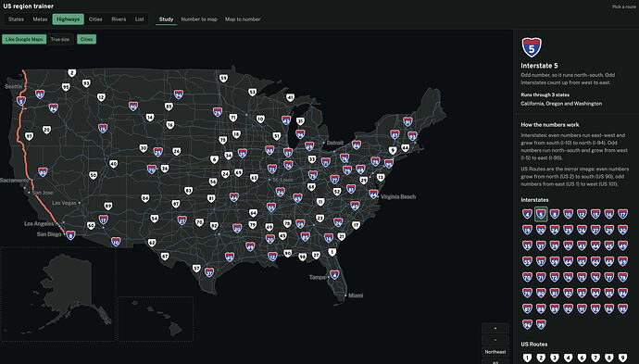
Task: Toggle the True size projection
Action: click(60, 40)
